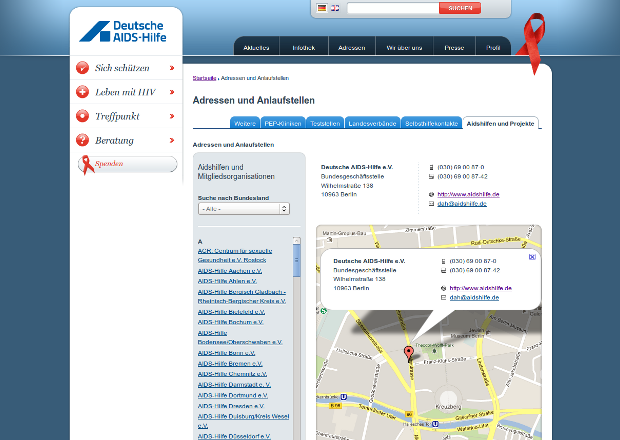Open the Profil menu
Viewport: 620px width, 440px height.
click(x=493, y=48)
